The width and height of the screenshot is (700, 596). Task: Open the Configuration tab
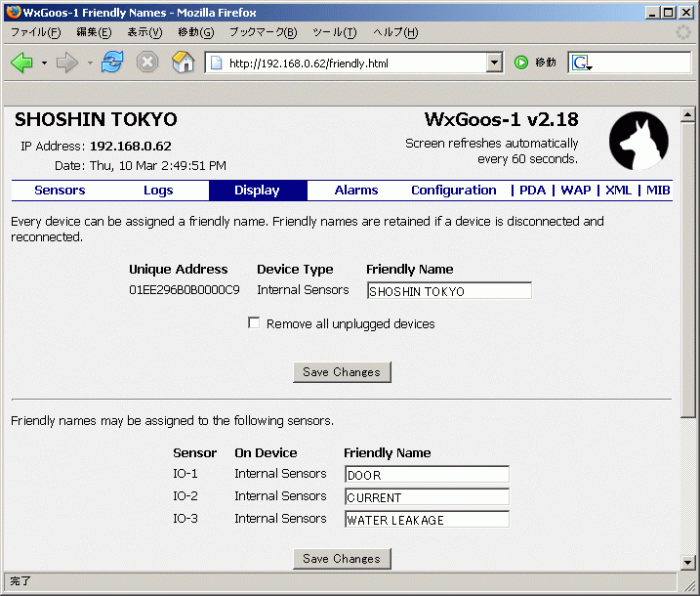coord(454,191)
